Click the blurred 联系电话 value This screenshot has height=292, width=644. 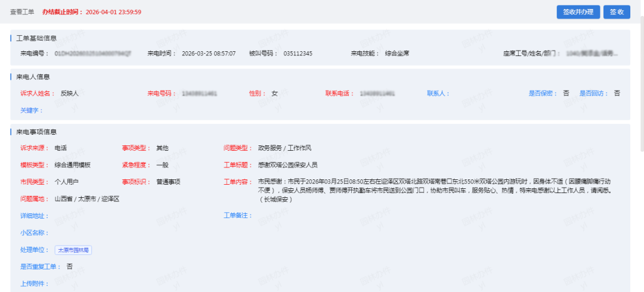(x=377, y=93)
